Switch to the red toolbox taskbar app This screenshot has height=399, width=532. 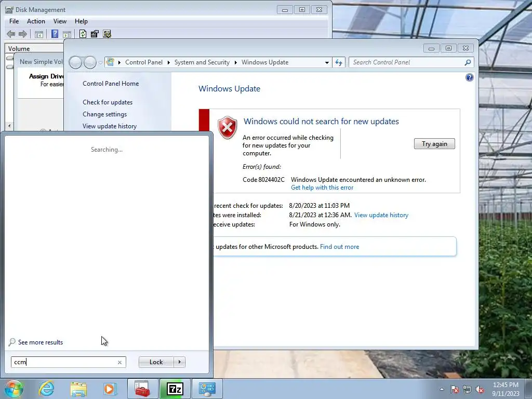point(142,389)
